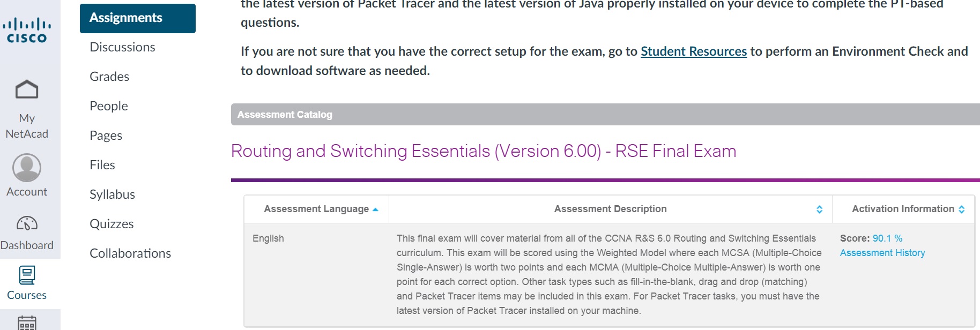This screenshot has width=980, height=330.
Task: Open Discussions in course menu
Action: (122, 47)
